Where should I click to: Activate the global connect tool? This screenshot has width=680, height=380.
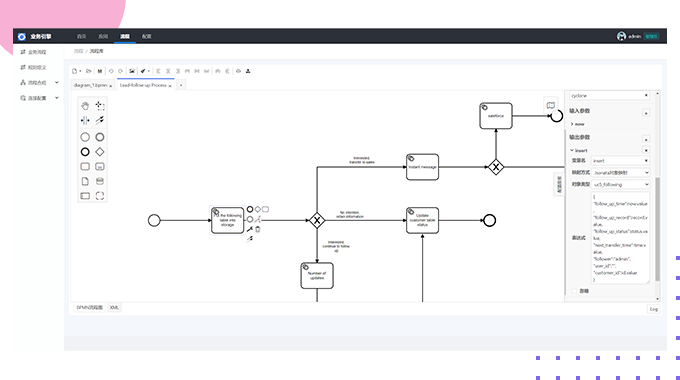(100, 120)
